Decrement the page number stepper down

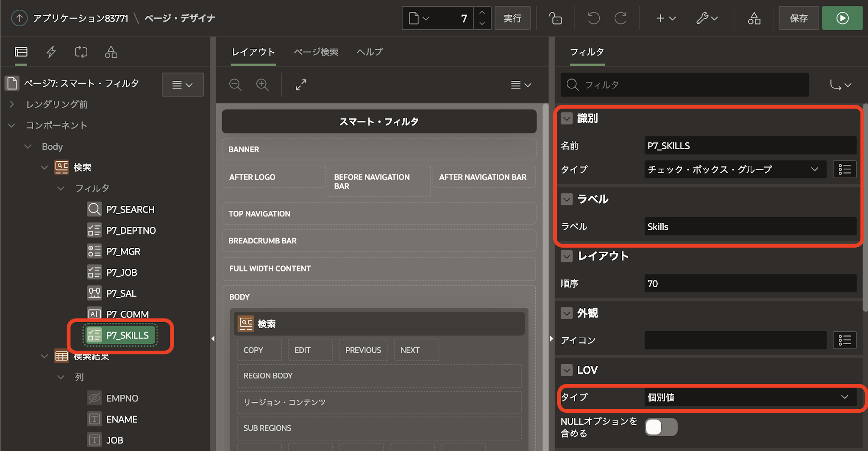pyautogui.click(x=482, y=24)
